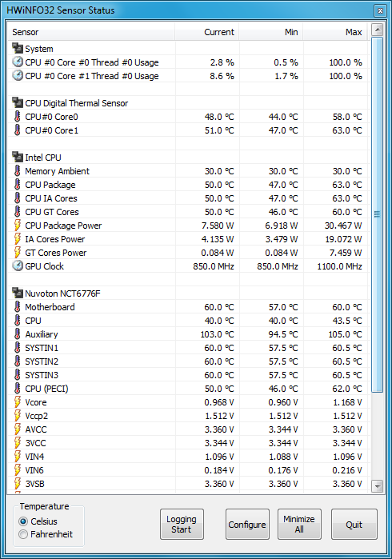Click the Min column header
The height and width of the screenshot is (559, 392).
point(270,32)
